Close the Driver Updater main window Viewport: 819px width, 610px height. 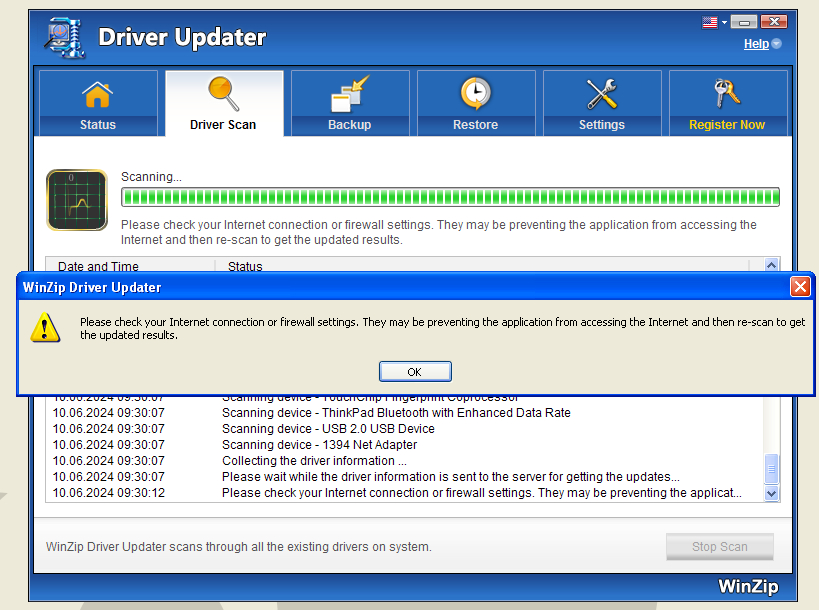(x=774, y=22)
